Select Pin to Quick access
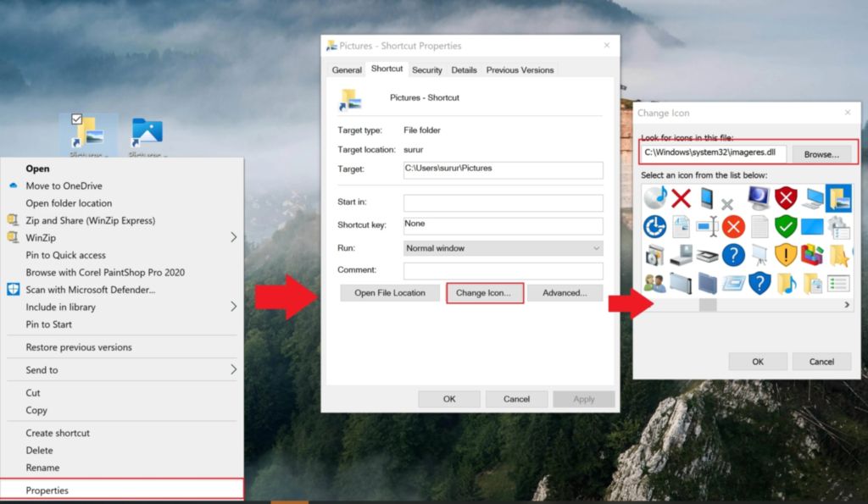868x504 pixels. pyautogui.click(x=65, y=255)
